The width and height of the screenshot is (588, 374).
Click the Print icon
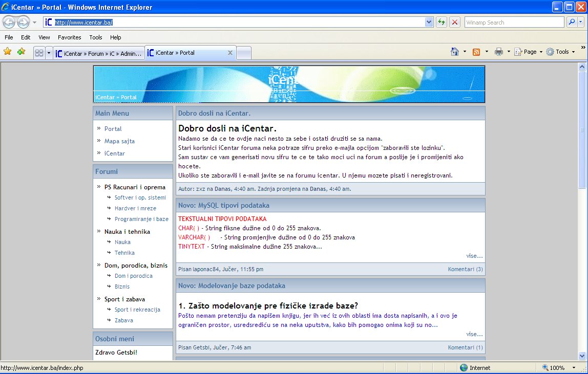(499, 52)
